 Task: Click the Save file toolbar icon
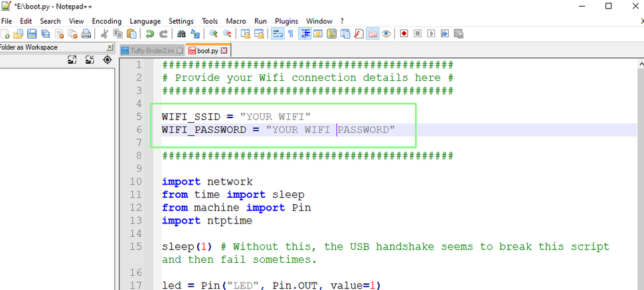[32, 34]
